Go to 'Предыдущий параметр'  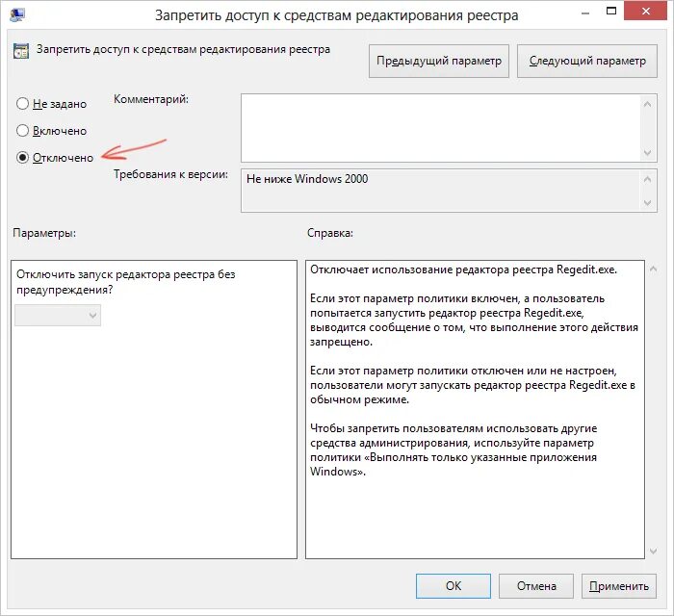pyautogui.click(x=439, y=61)
